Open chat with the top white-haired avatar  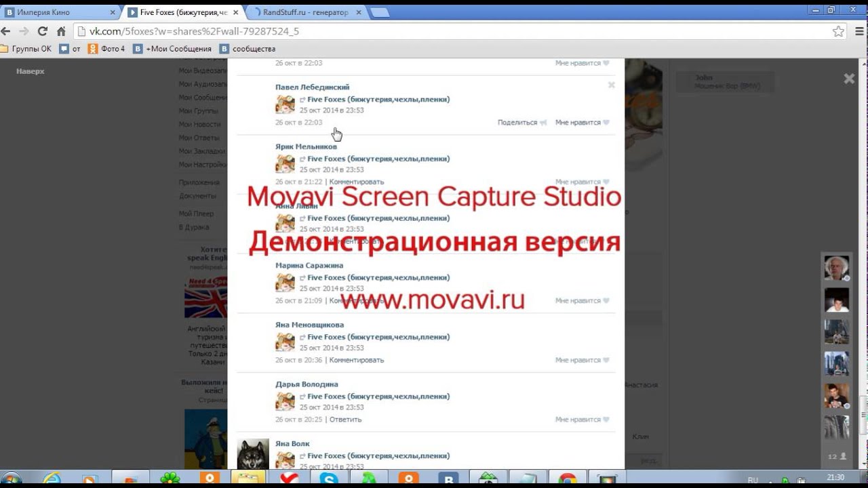[x=837, y=268]
